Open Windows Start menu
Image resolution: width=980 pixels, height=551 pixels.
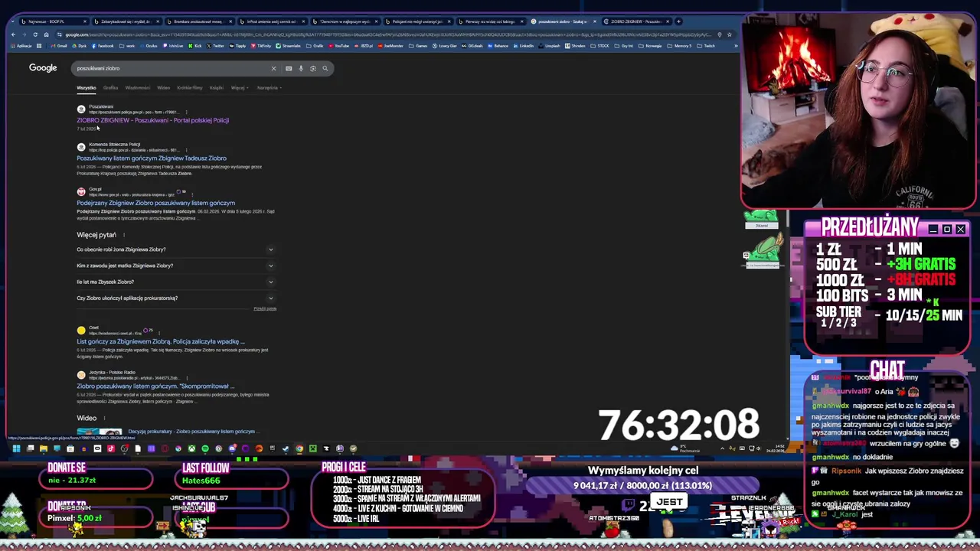[x=16, y=448]
